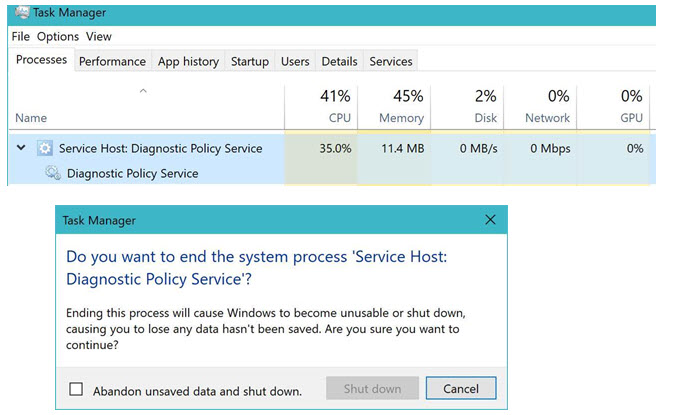The image size is (679, 415).
Task: Switch to the Performance tab
Action: pyautogui.click(x=112, y=61)
